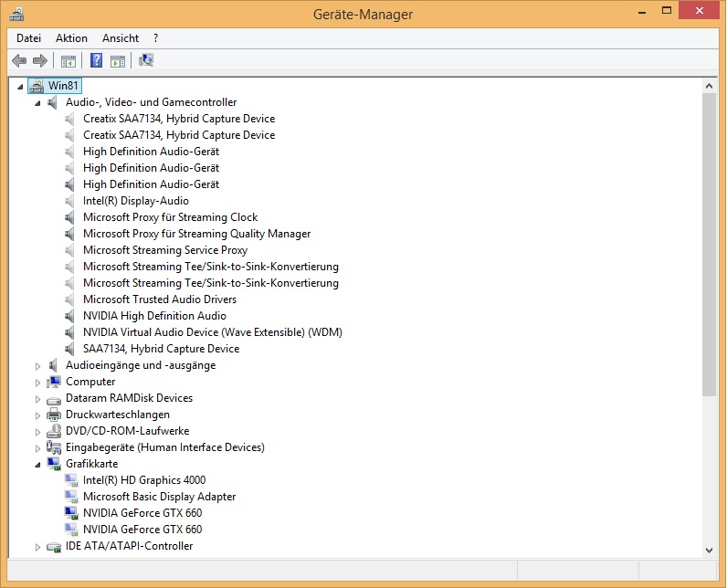Viewport: 727px width, 588px height.
Task: Click icon beside SAA7134, Hybrid Capture Device
Action: [69, 349]
